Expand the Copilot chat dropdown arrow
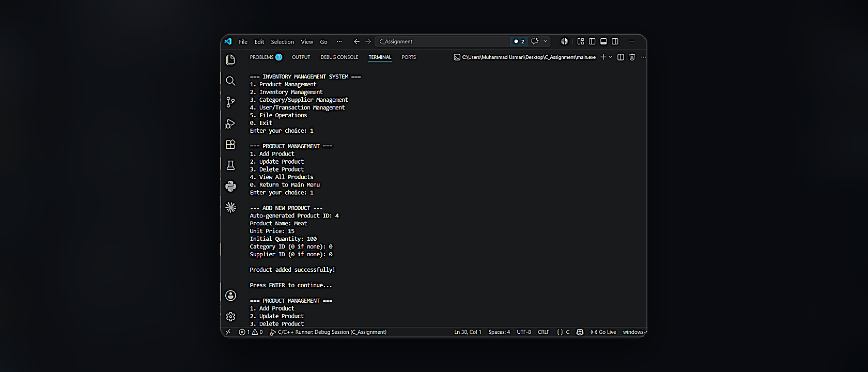The image size is (868, 372). pos(545,41)
